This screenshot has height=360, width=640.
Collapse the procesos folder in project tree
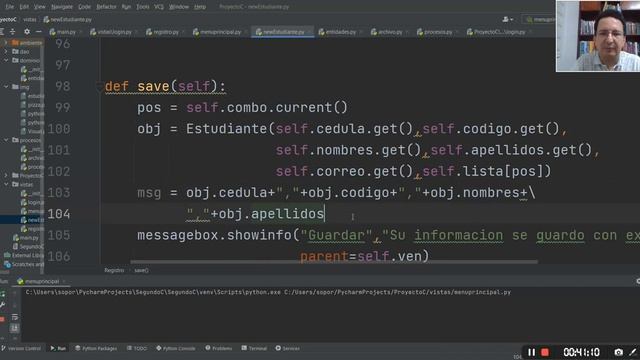6,140
